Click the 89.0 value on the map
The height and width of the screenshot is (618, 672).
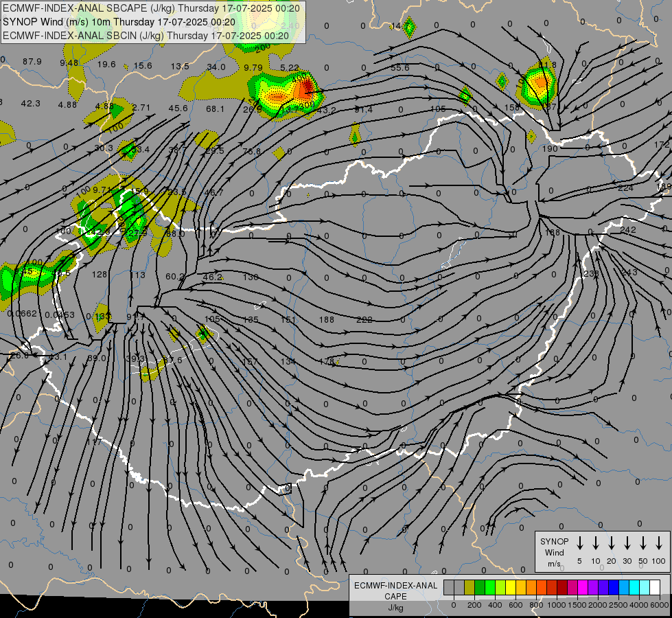coord(96,358)
